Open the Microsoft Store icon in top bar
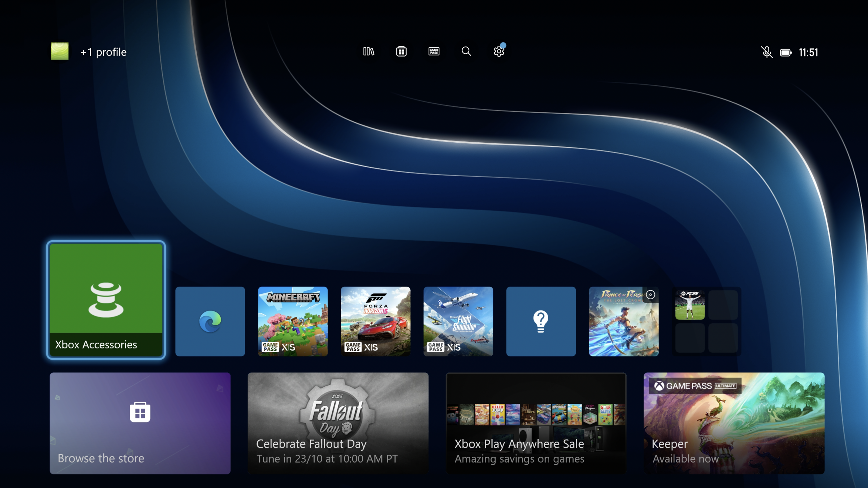 pyautogui.click(x=401, y=52)
